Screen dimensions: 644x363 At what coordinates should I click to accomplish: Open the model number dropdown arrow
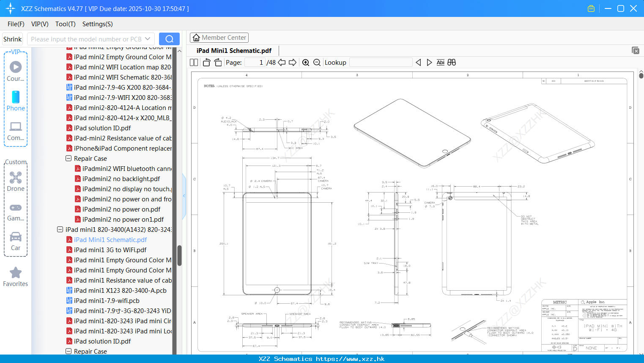coord(148,39)
